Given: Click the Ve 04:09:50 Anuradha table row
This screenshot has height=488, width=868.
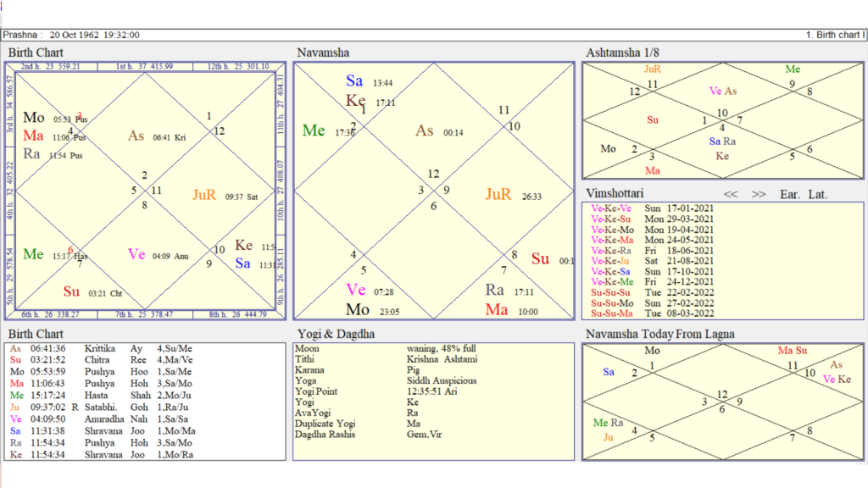Looking at the screenshot, I should pyautogui.click(x=102, y=419).
